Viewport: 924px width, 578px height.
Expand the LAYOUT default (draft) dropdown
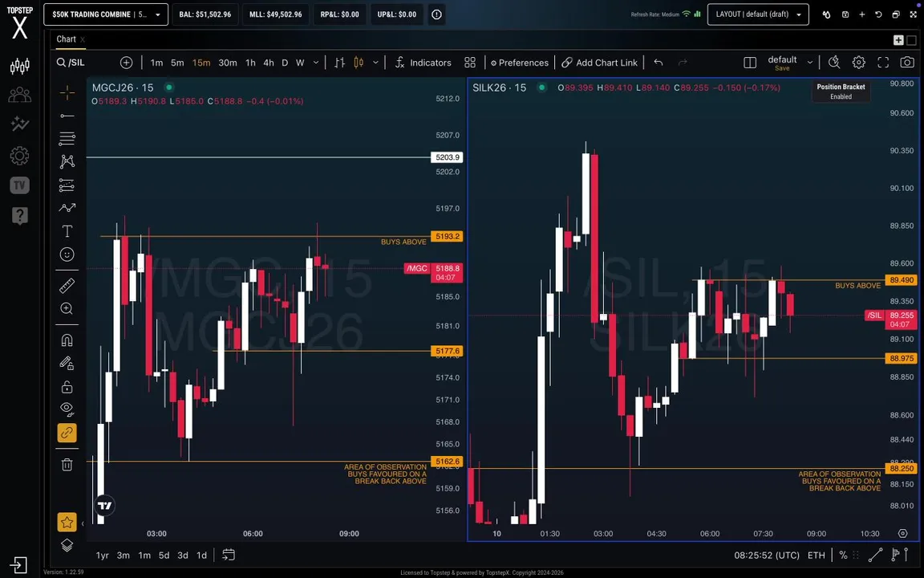pyautogui.click(x=758, y=14)
